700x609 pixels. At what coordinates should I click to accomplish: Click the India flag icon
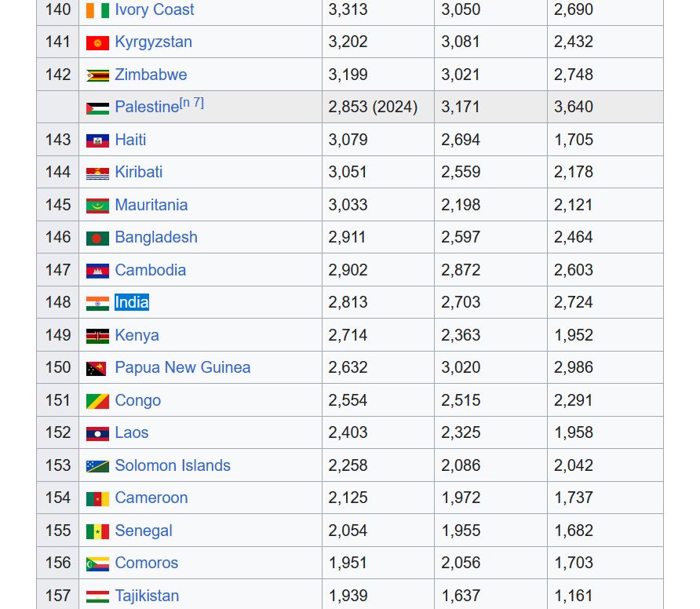pyautogui.click(x=97, y=304)
